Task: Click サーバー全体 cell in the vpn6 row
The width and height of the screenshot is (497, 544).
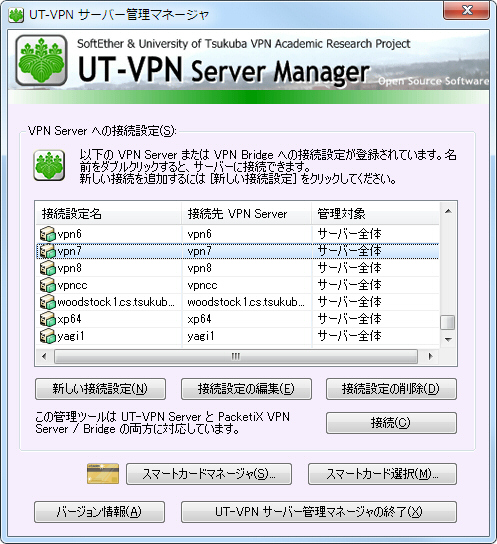Action: click(x=350, y=234)
